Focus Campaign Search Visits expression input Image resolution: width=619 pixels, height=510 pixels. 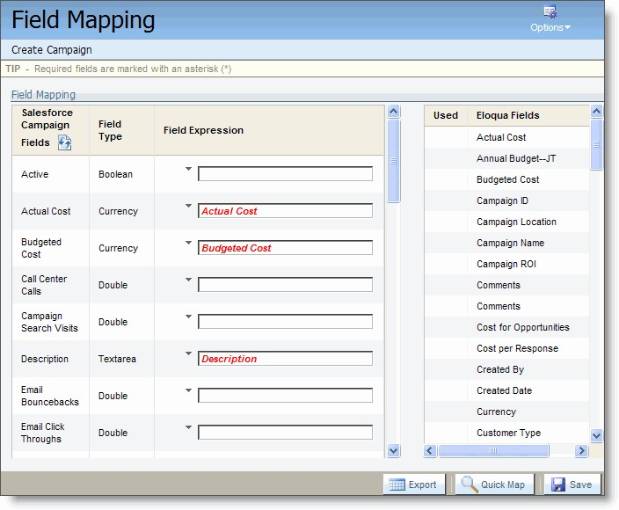pos(285,322)
